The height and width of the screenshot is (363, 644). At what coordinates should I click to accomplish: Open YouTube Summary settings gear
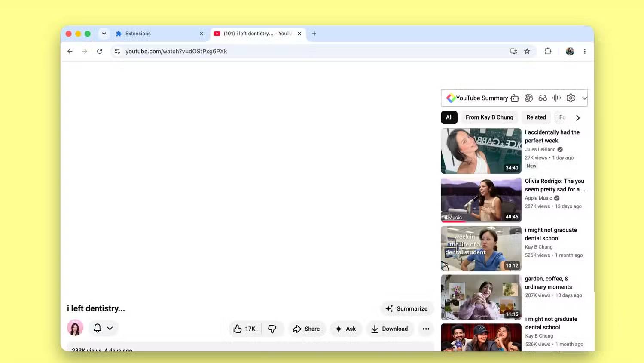pyautogui.click(x=571, y=98)
